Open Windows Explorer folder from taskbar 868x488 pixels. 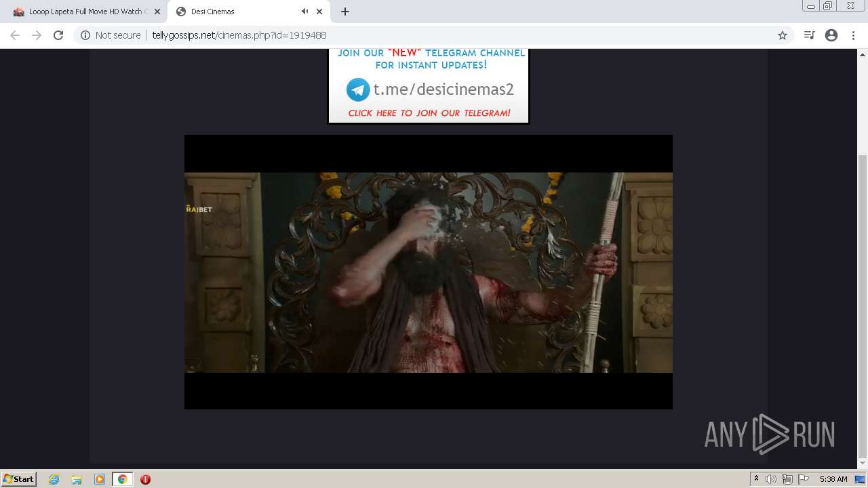click(x=77, y=479)
